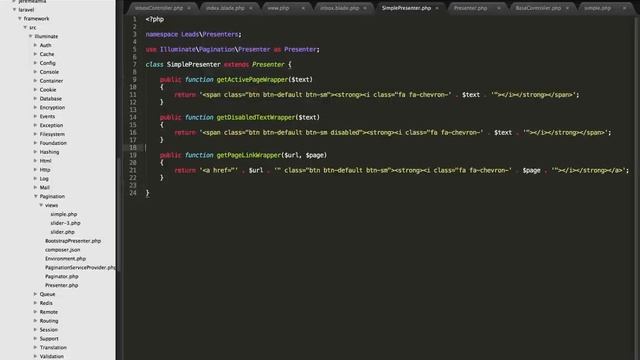Screen dimensions: 640x360
Task: Open the BaseController.php tab
Action: [538, 8]
